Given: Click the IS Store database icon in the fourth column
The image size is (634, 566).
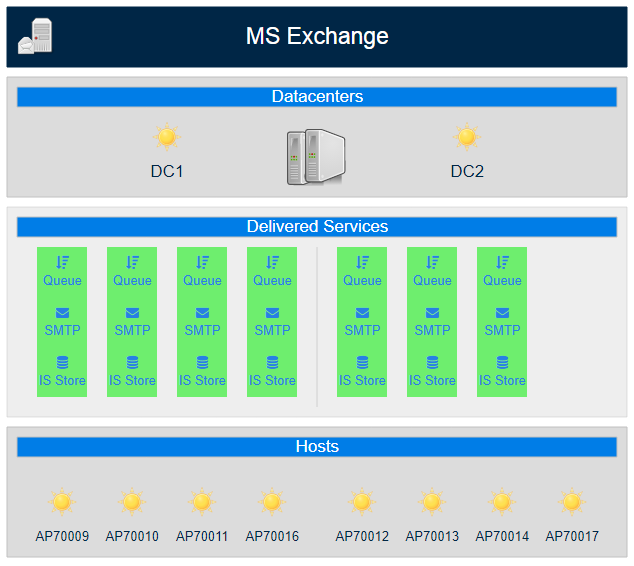Looking at the screenshot, I should (x=272, y=363).
